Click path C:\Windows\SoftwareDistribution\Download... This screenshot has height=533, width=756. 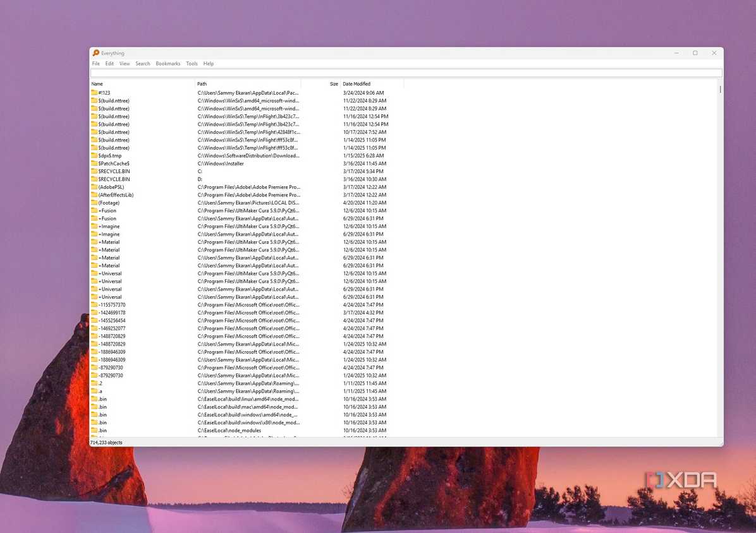coord(248,155)
